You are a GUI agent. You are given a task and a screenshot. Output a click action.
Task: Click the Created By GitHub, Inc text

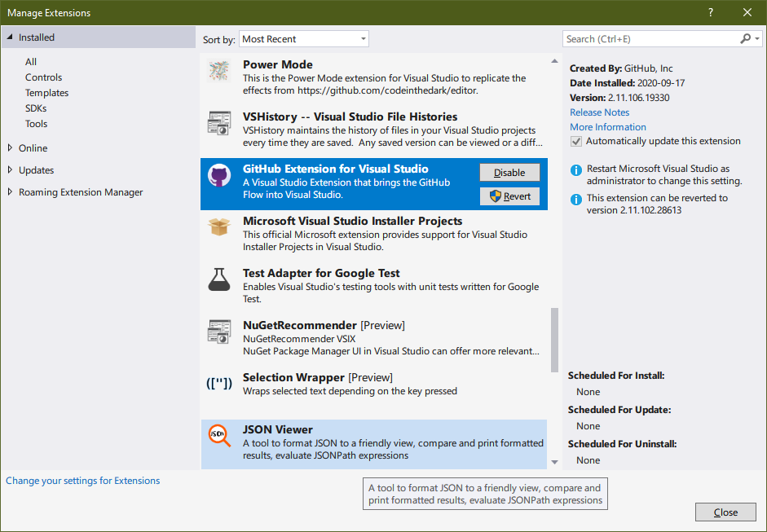click(x=621, y=68)
